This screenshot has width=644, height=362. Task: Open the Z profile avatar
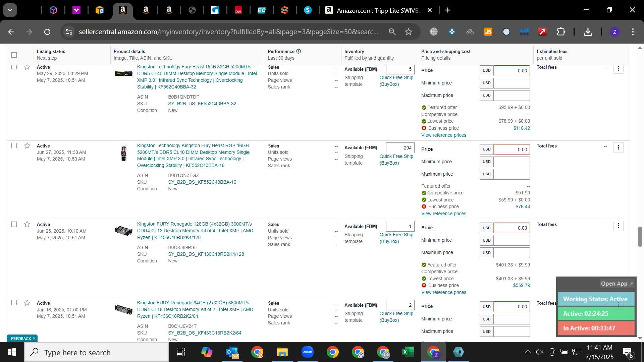[614, 32]
